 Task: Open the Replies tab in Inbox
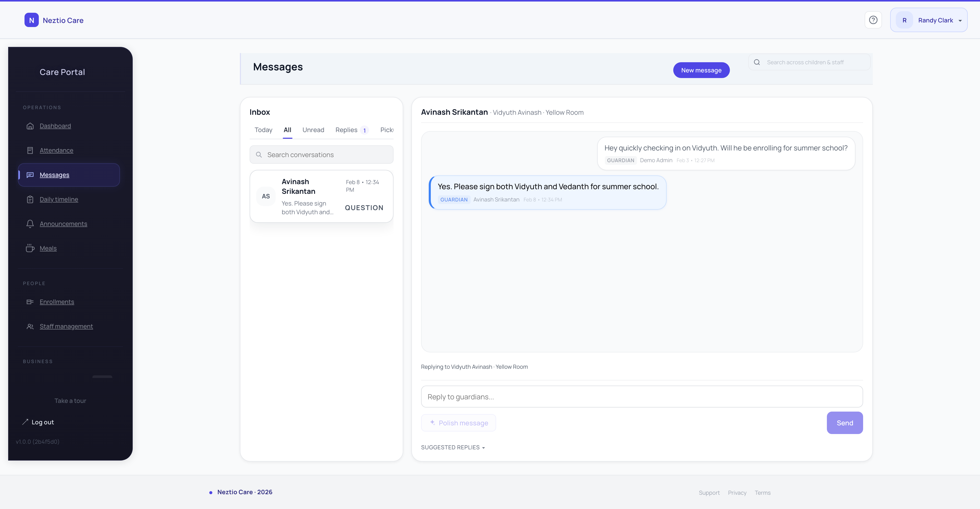[347, 130]
